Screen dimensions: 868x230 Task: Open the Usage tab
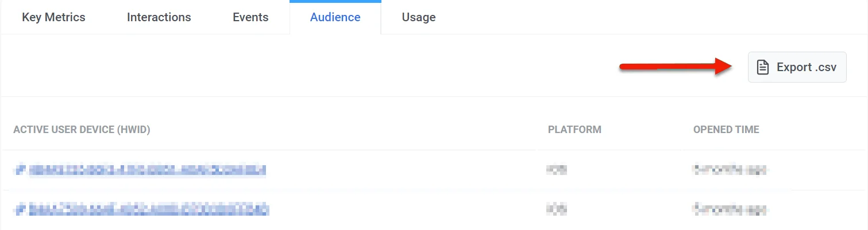[x=418, y=17]
